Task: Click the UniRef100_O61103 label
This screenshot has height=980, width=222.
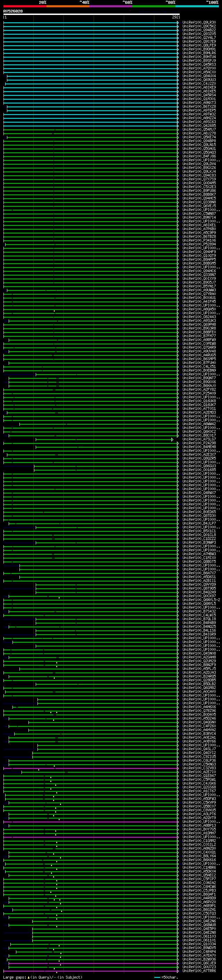Action: point(199,936)
